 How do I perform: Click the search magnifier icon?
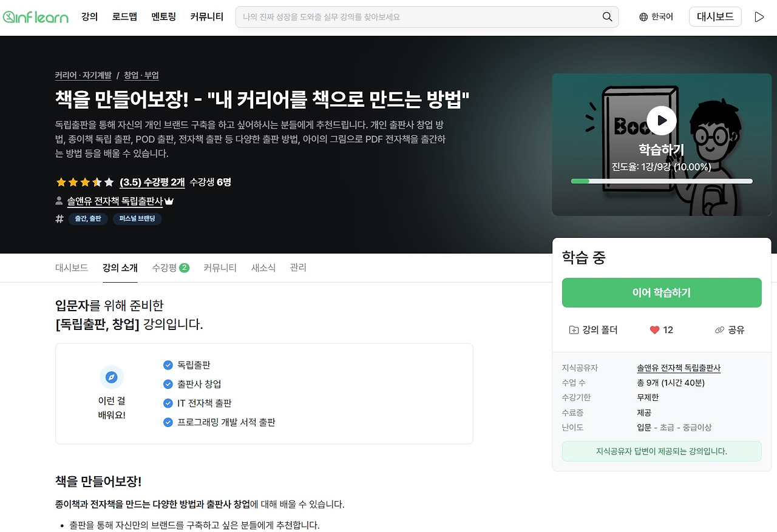tap(607, 17)
